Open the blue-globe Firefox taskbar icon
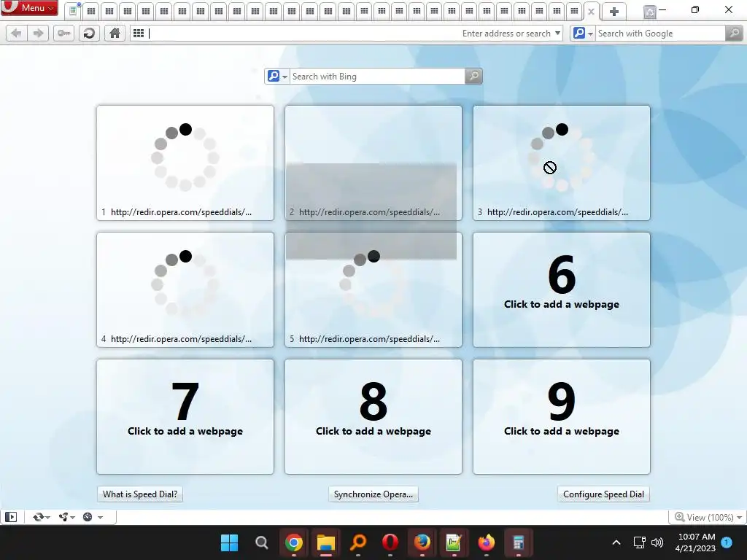Image resolution: width=747 pixels, height=560 pixels. click(422, 542)
